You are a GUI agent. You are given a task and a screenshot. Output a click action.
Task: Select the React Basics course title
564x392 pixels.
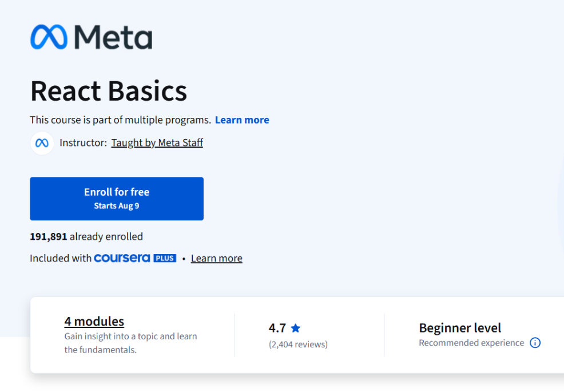(x=108, y=90)
